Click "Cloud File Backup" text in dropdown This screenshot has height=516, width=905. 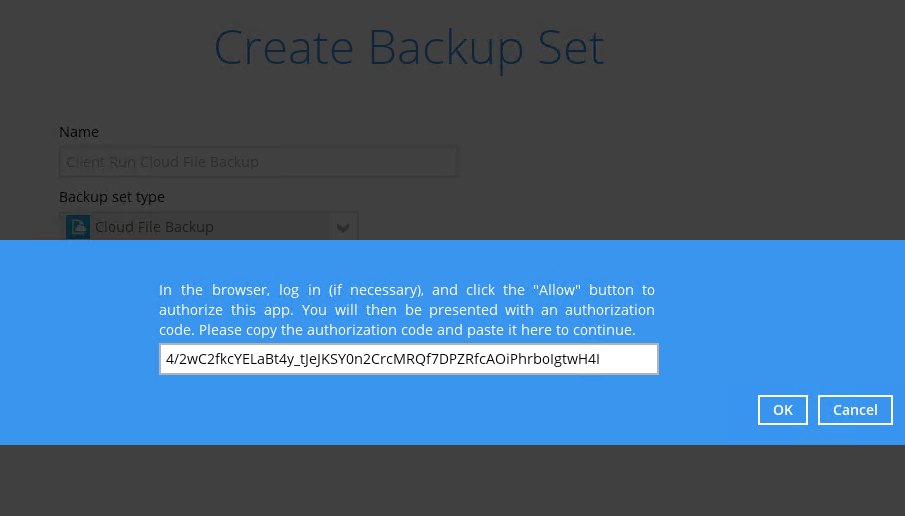pos(154,227)
